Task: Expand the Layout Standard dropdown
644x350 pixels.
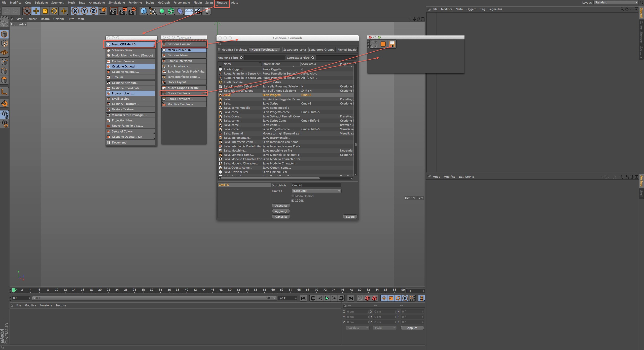Action: (x=615, y=3)
